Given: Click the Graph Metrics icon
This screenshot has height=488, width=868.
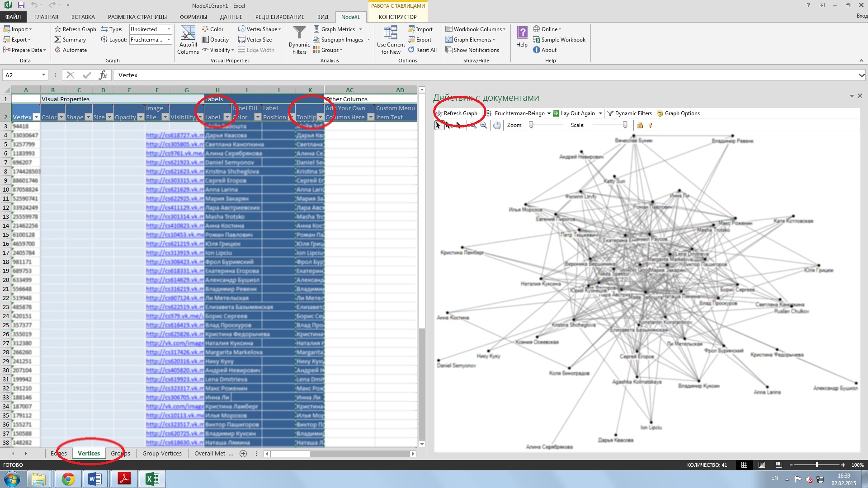Looking at the screenshot, I should click(x=316, y=29).
